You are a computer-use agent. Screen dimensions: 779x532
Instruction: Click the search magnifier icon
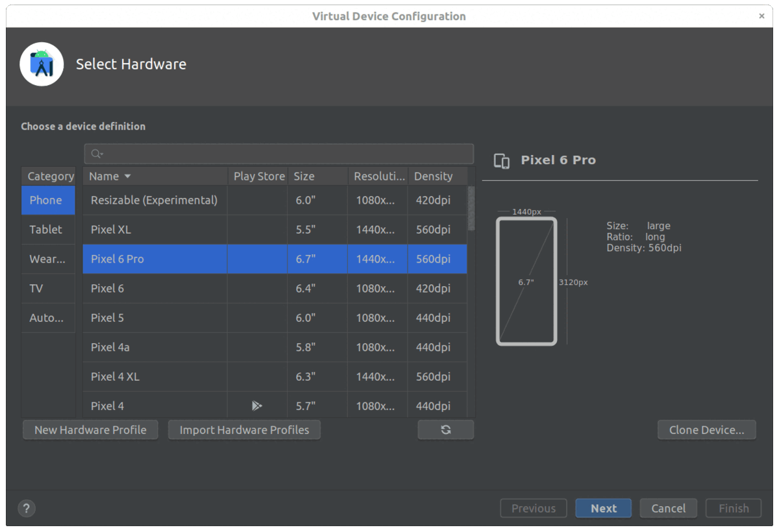coord(97,154)
